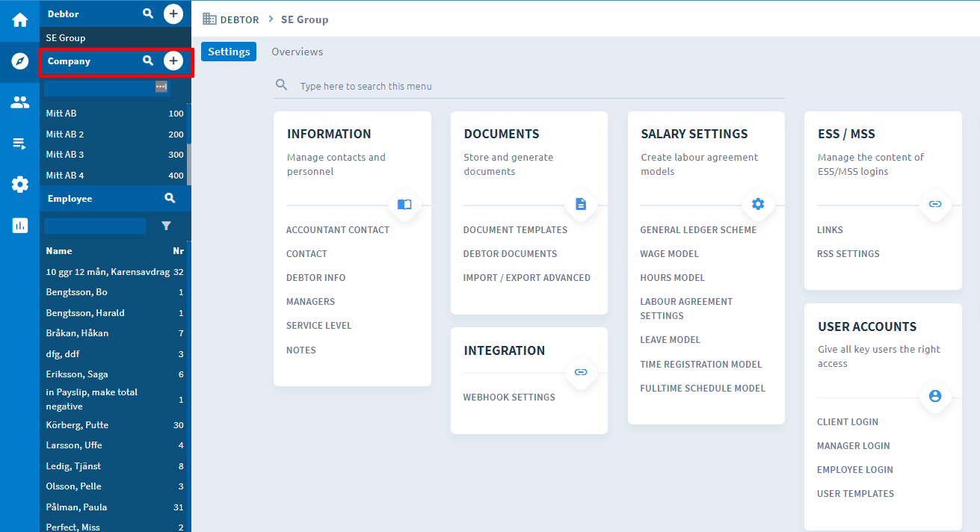The height and width of the screenshot is (532, 980).
Task: Click the ellipsis button in company filter
Action: (x=161, y=87)
